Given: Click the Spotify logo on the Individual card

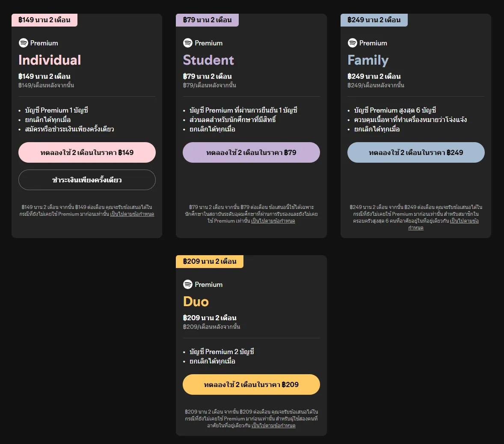Looking at the screenshot, I should click(x=24, y=43).
